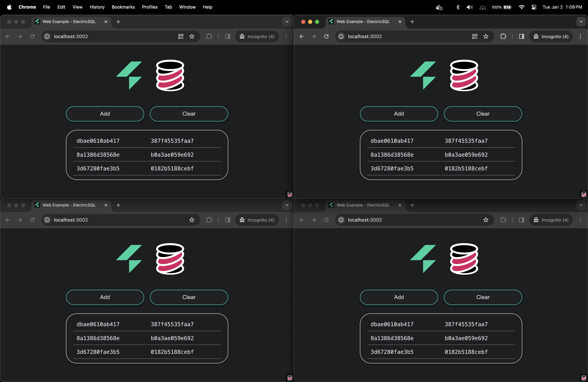Screen dimensions: 588x382
Task: Click the QR code icon in top-left window
Action: pos(181,37)
